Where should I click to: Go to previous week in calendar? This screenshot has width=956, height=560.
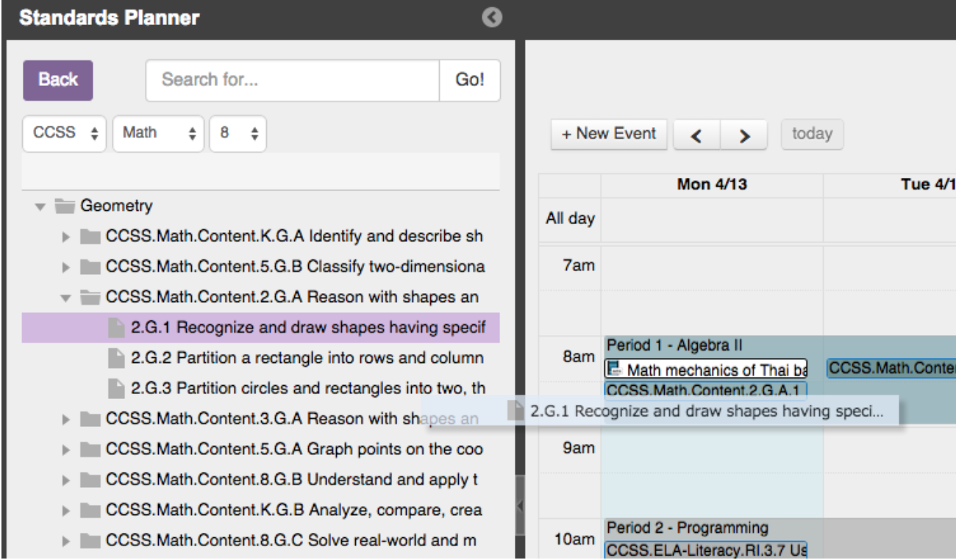(697, 135)
